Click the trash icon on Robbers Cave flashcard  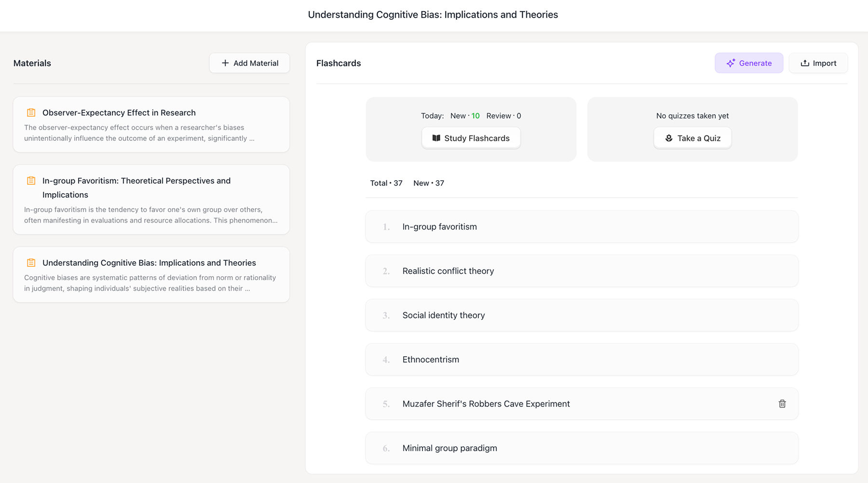[782, 404]
